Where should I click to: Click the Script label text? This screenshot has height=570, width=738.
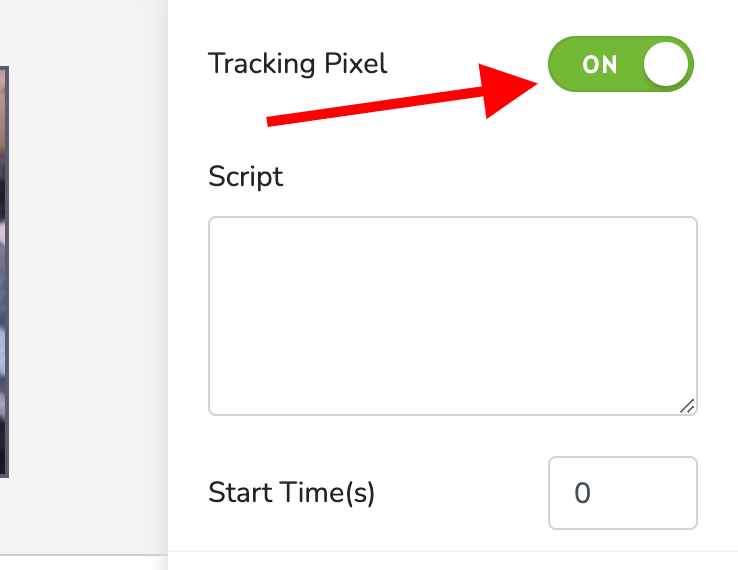246,177
